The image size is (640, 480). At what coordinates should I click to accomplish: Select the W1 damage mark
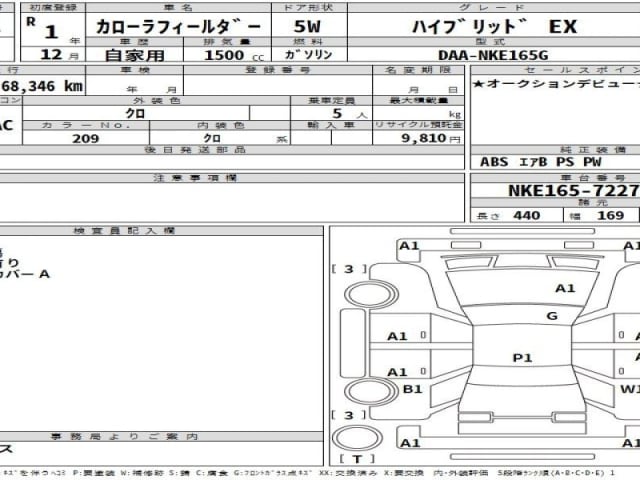tap(630, 389)
